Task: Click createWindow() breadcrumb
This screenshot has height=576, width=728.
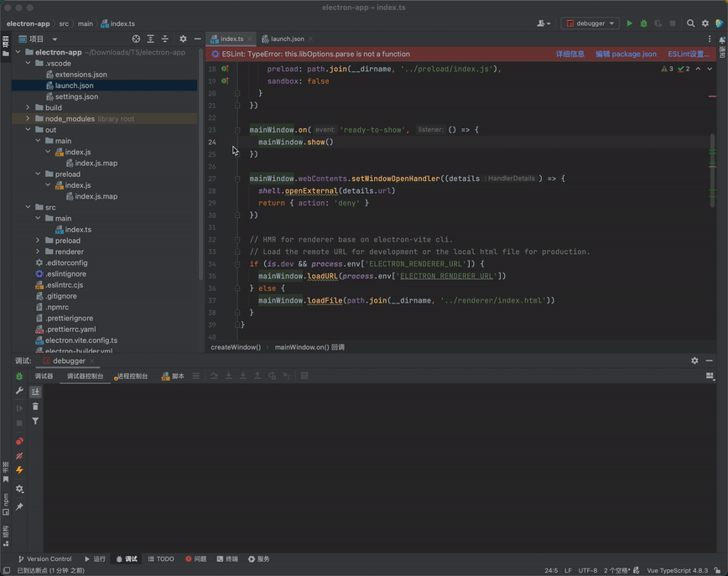Action: [x=236, y=347]
